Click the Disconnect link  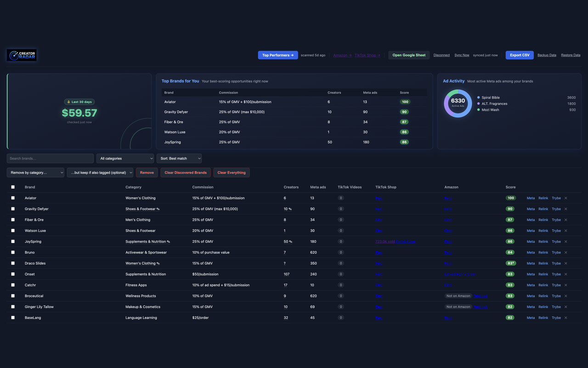(441, 55)
